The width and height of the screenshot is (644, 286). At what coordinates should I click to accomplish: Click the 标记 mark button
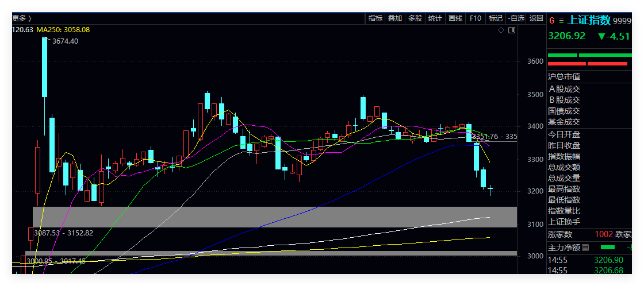tap(496, 18)
